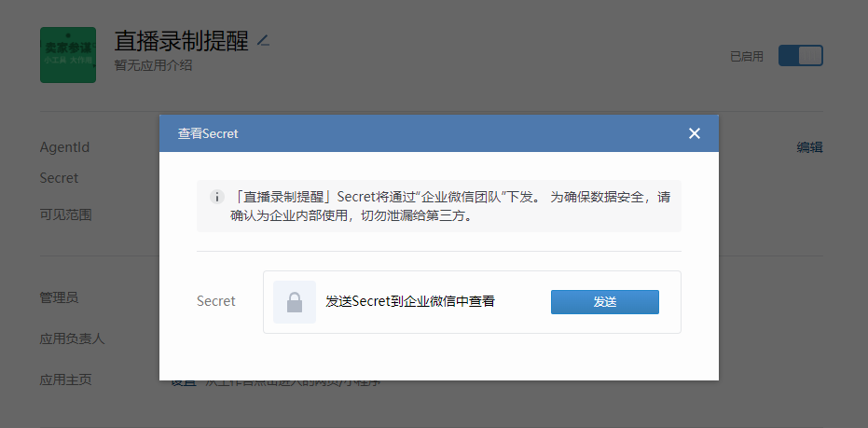Image resolution: width=868 pixels, height=428 pixels.
Task: Click the 编辑 link on the right
Action: click(x=809, y=147)
